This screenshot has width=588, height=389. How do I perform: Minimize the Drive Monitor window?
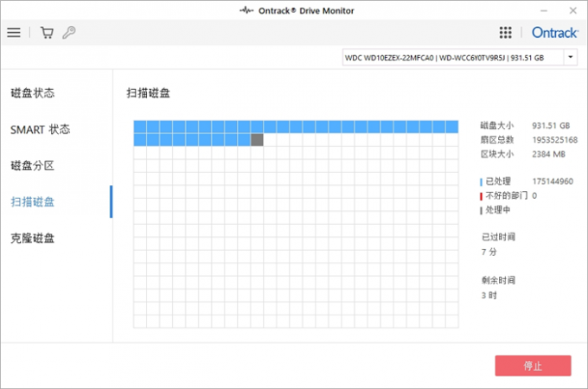(544, 10)
